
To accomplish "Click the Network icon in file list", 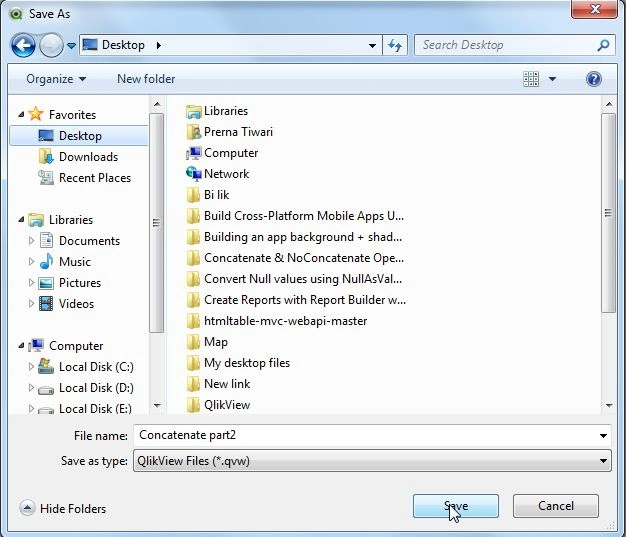I will tap(193, 174).
